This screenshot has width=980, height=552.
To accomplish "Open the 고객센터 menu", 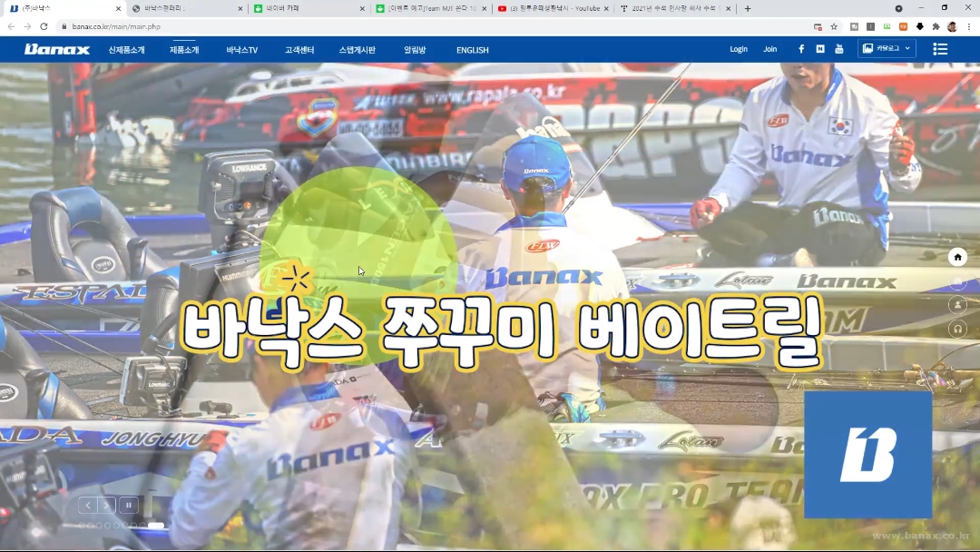I will [299, 49].
